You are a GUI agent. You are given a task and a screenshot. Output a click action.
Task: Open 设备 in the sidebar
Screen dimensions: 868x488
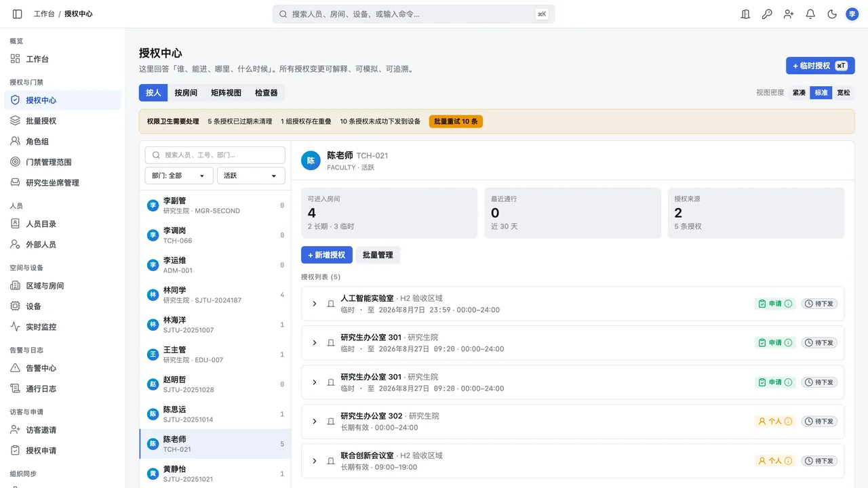tap(62, 306)
